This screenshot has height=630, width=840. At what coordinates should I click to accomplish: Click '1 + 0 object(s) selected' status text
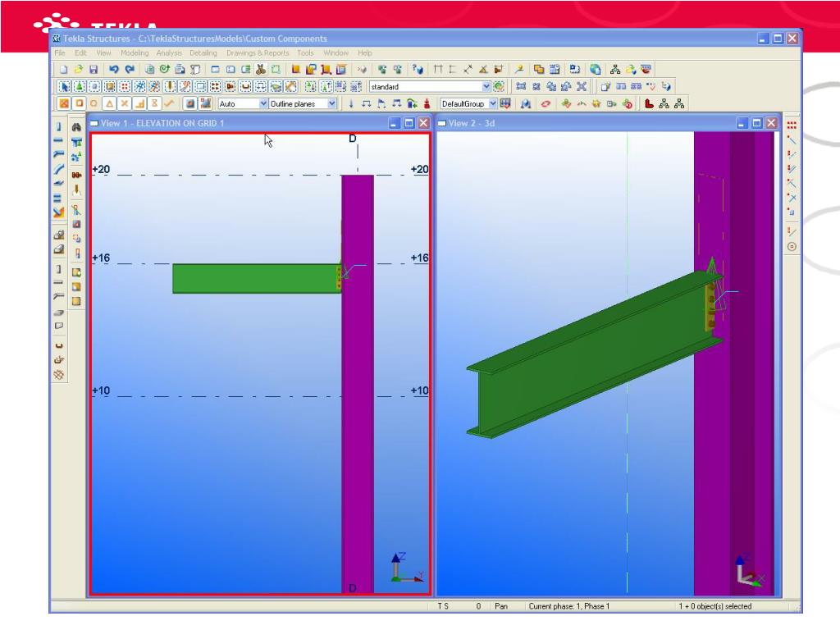(715, 606)
